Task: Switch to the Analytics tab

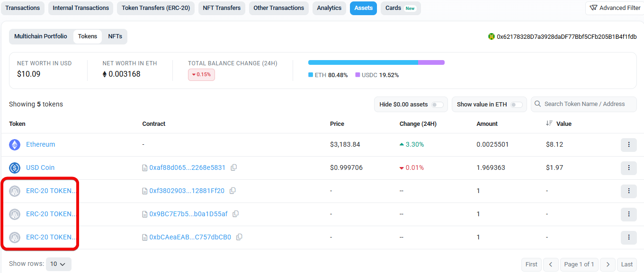Action: (x=329, y=8)
